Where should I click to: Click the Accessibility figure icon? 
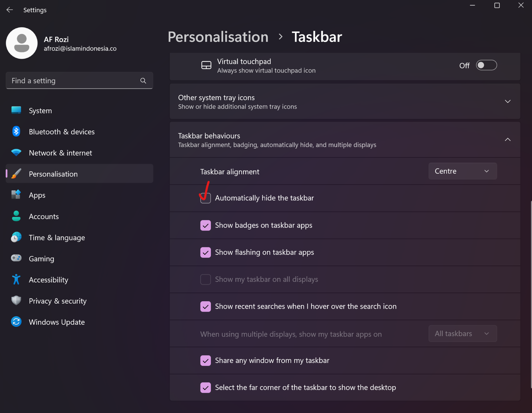pos(16,280)
